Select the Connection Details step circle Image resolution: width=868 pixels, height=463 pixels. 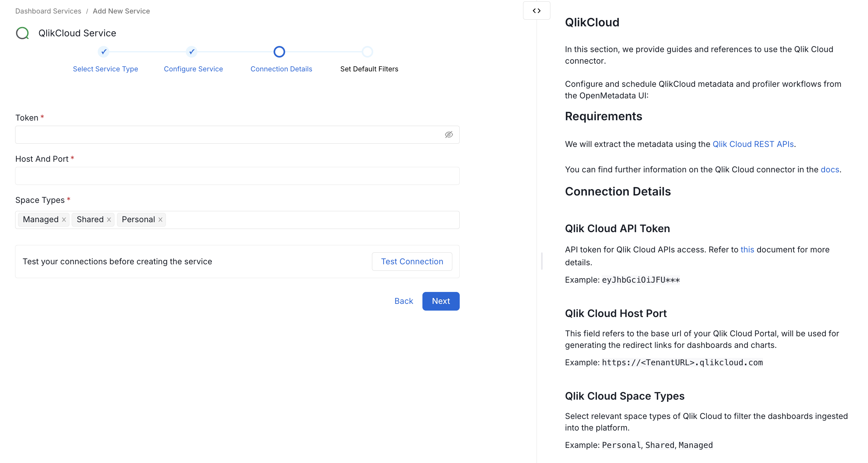pyautogui.click(x=279, y=51)
